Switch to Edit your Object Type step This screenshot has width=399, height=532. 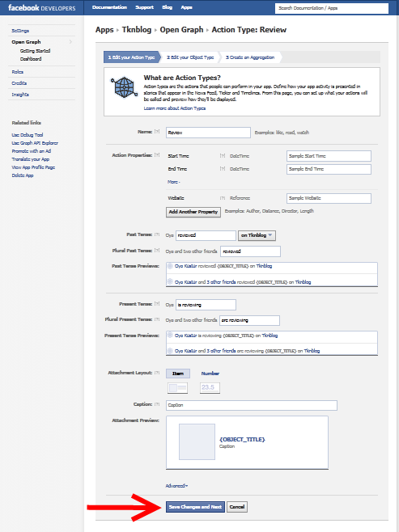tap(190, 57)
